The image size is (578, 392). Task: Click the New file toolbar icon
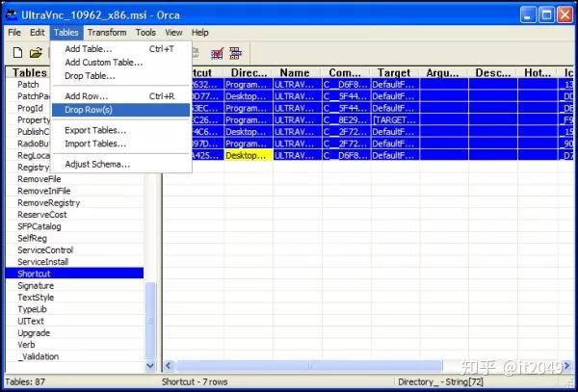pos(15,52)
